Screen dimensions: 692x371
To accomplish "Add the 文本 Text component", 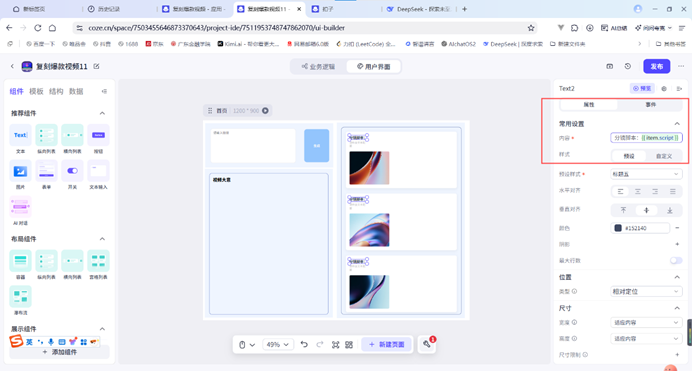I will 20,135.
